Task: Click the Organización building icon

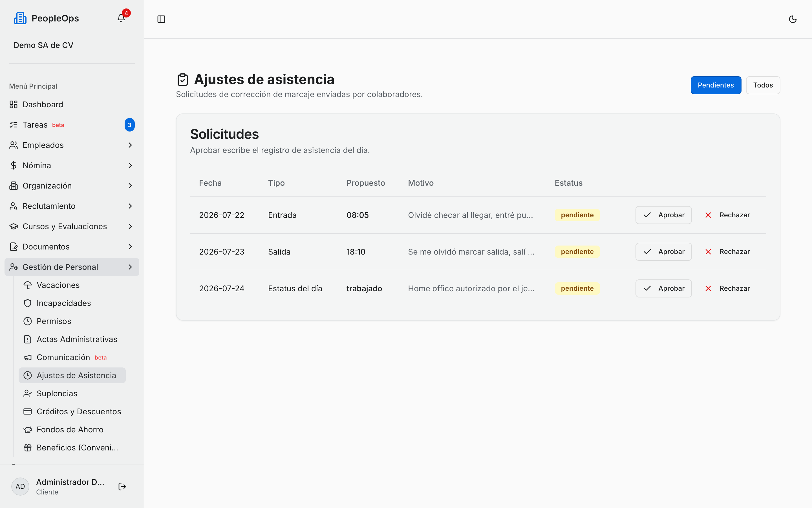Action: tap(14, 186)
